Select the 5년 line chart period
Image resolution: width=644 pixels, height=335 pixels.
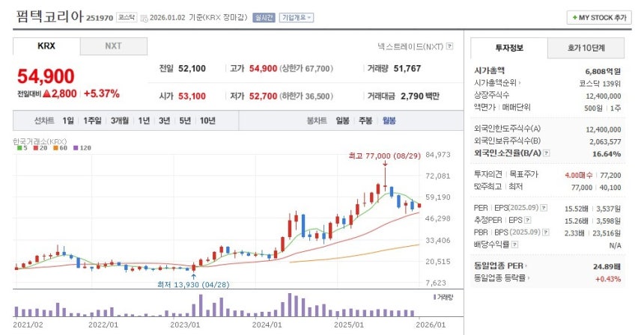185,120
